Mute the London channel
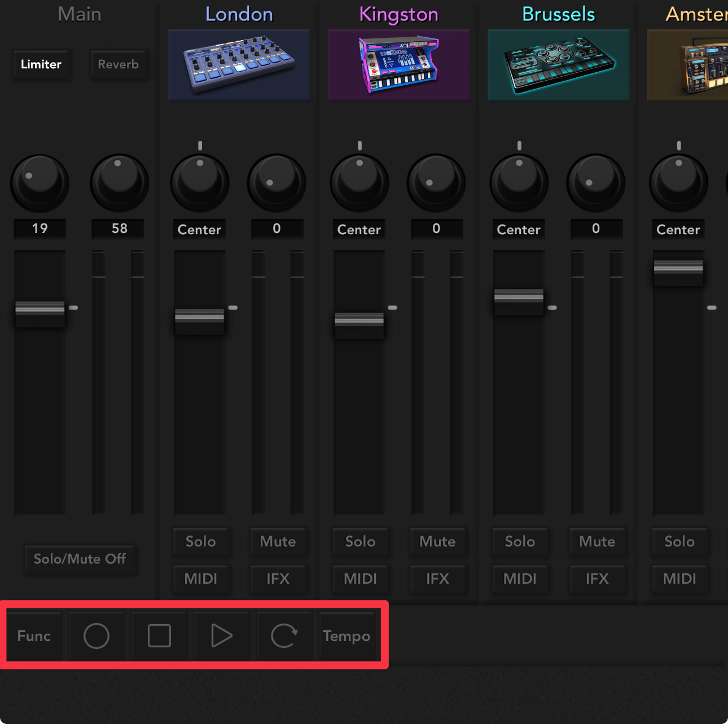Screen dimensions: 728x724 (x=278, y=542)
